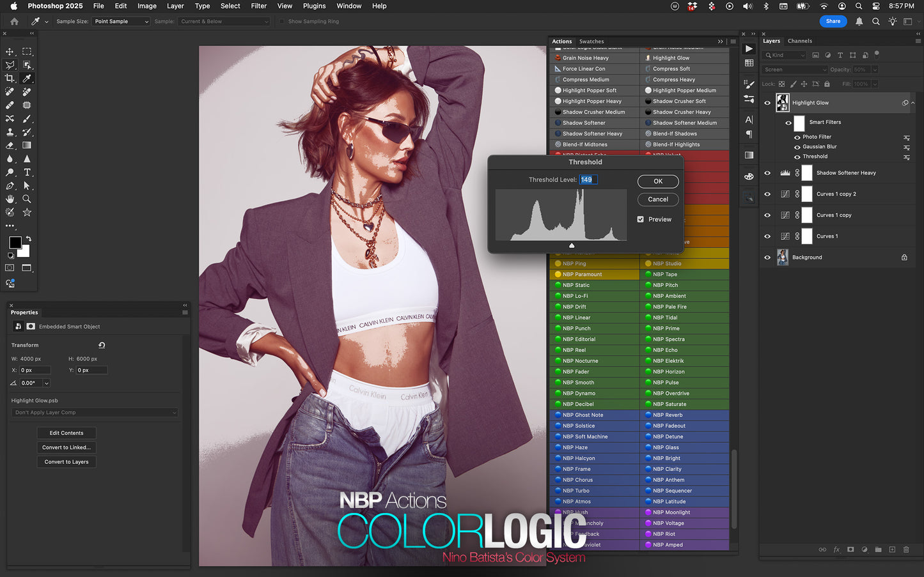Select the Gradient tool
This screenshot has width=924, height=577.
click(27, 146)
